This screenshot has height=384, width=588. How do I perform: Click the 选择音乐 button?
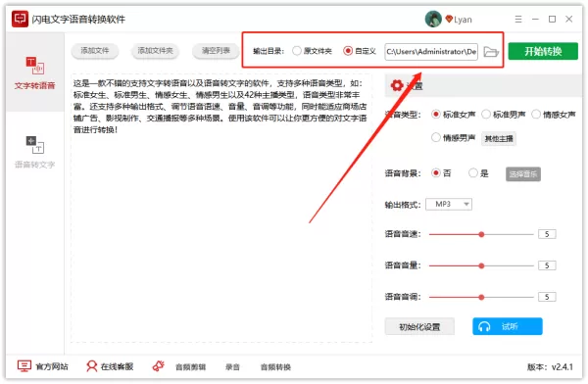coord(523,174)
